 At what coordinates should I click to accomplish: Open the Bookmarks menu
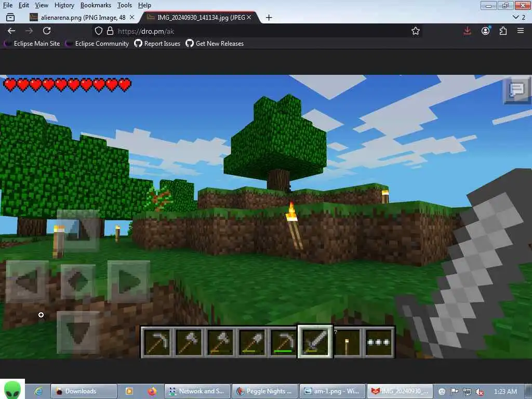point(96,5)
